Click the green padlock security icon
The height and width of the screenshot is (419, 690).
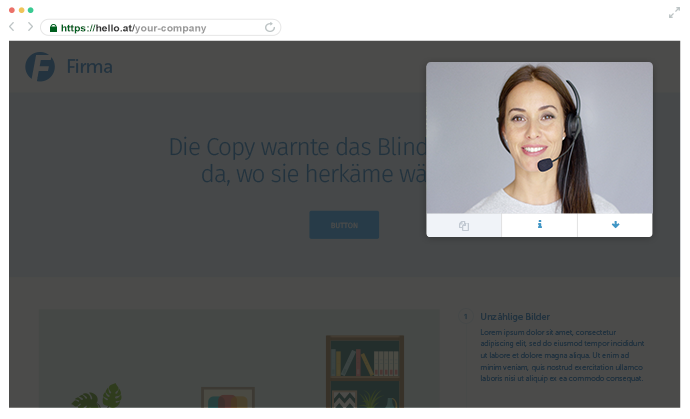(x=53, y=28)
